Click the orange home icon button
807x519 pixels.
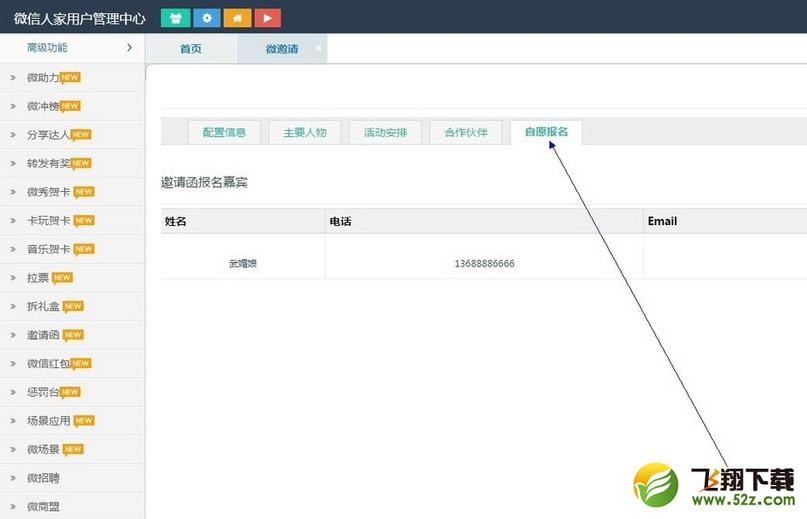237,18
